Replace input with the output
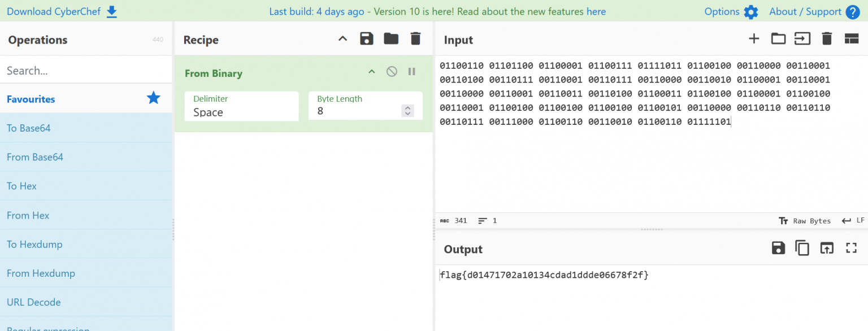This screenshot has height=331, width=868. [x=827, y=248]
